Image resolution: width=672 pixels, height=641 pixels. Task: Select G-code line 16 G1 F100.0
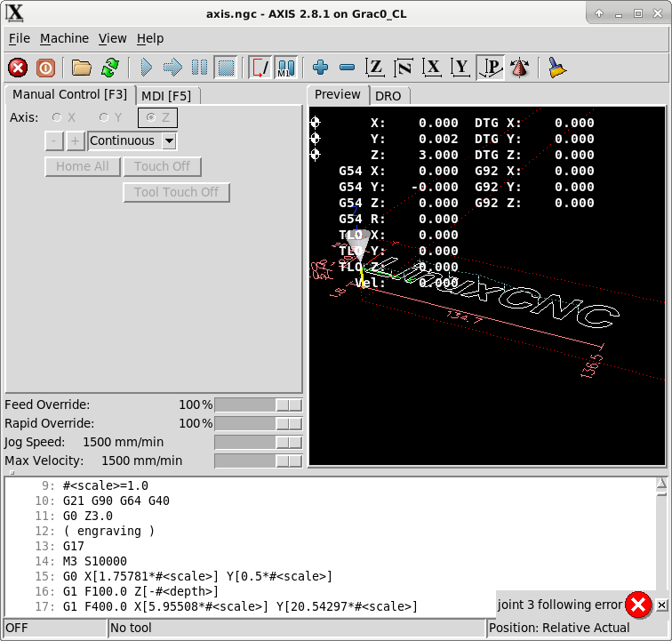[x=140, y=592]
